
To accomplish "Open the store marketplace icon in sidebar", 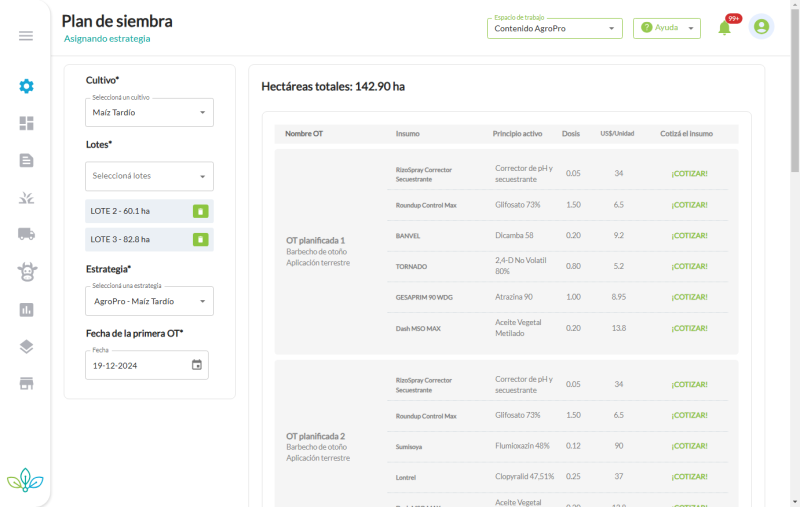I will point(27,384).
